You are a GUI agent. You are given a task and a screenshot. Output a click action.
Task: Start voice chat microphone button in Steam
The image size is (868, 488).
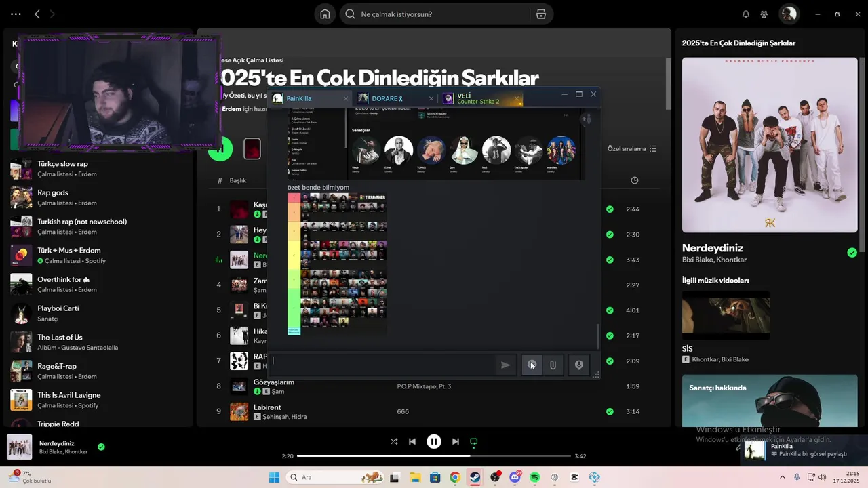pyautogui.click(x=579, y=365)
